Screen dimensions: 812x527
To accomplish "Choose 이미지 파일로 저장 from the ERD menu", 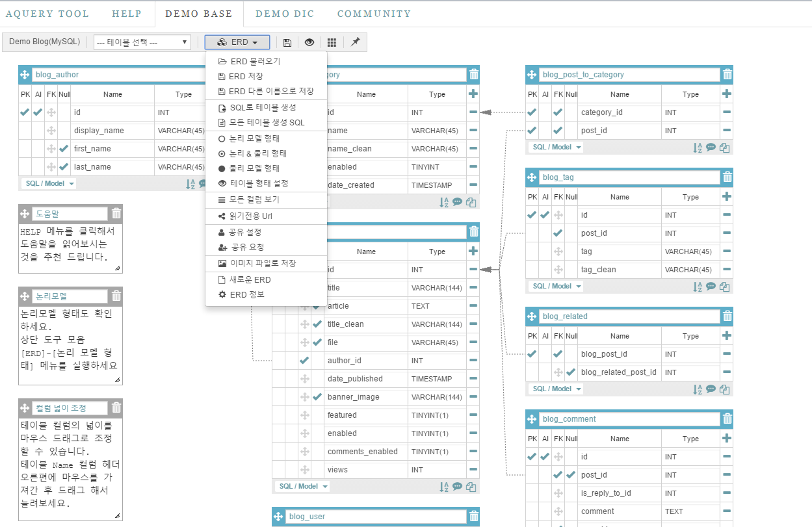I will pos(263,263).
